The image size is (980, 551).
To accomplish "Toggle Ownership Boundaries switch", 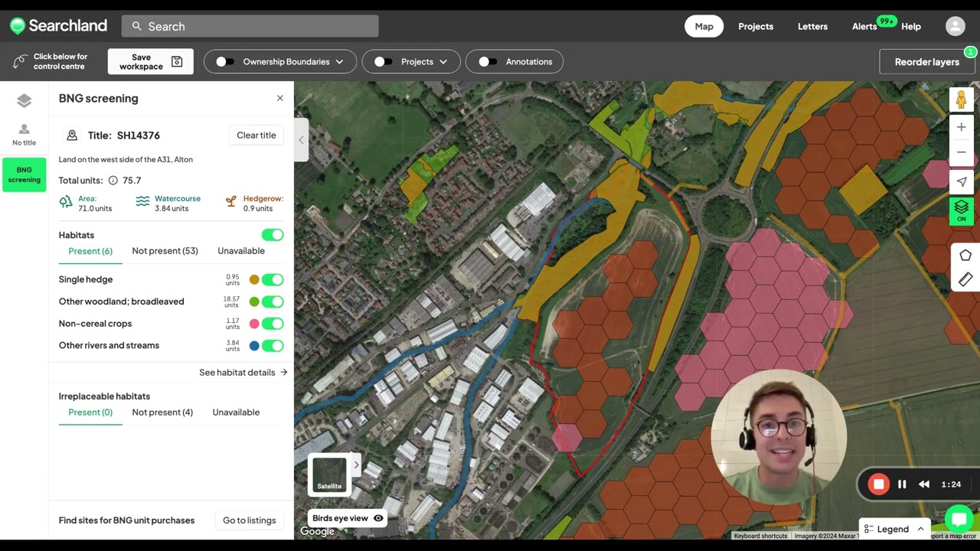I will (224, 62).
